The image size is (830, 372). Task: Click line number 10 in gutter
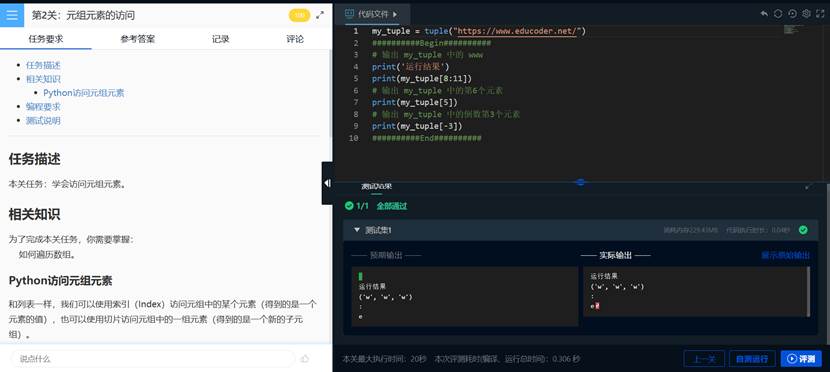click(354, 138)
